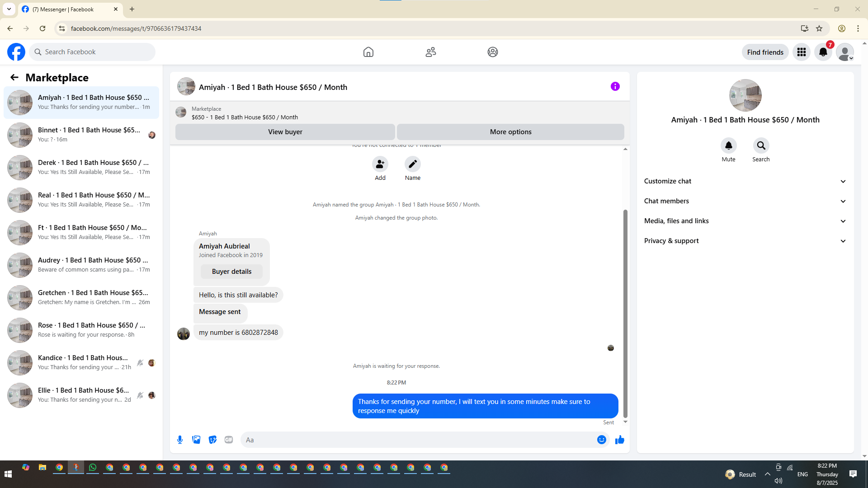This screenshot has width=868, height=488.
Task: Open the Binnet conversation
Action: tap(81, 135)
